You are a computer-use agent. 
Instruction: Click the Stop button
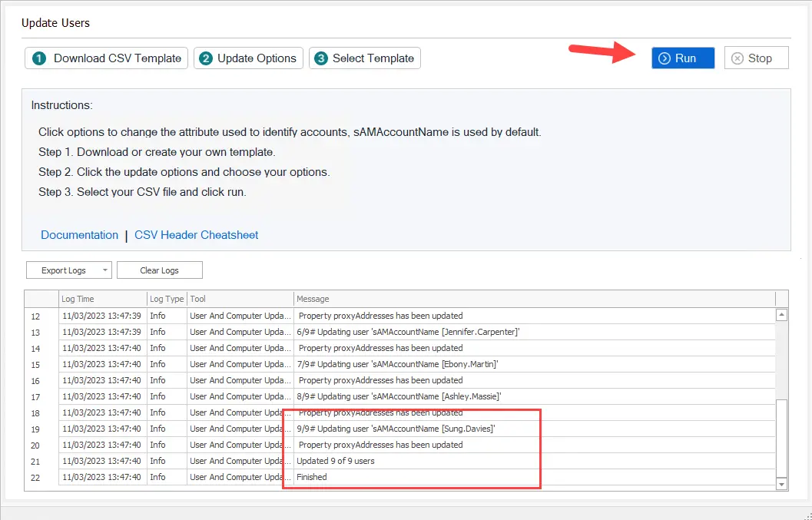pos(756,58)
